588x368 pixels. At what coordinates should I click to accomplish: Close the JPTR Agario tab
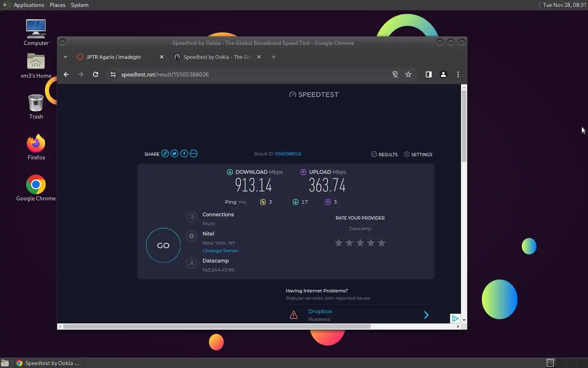click(x=162, y=57)
